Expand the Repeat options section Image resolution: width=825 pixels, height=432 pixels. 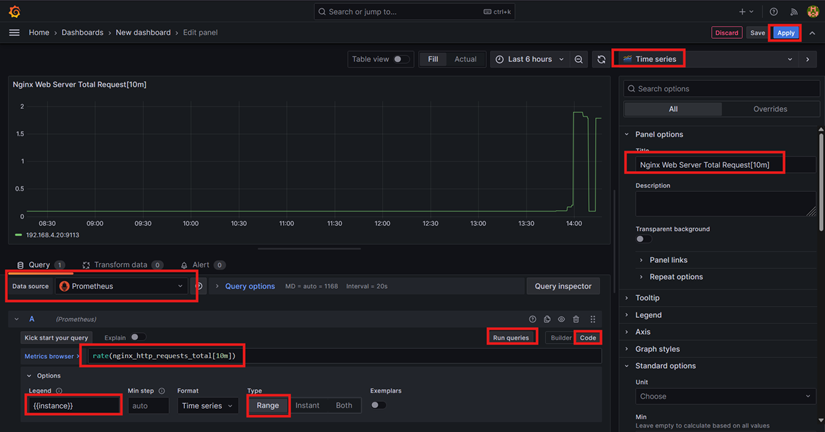pos(676,277)
